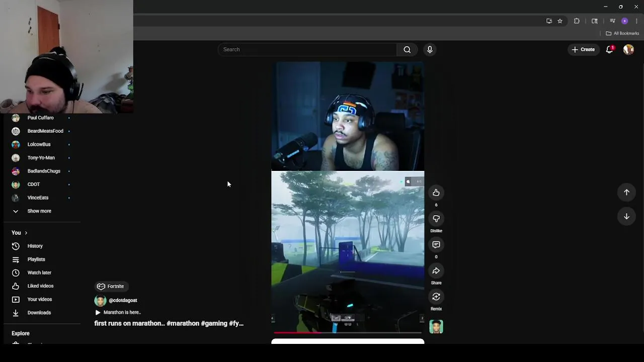Open the Paul Cuffaro subscription
Screen dimensions: 644x362
click(x=41, y=118)
